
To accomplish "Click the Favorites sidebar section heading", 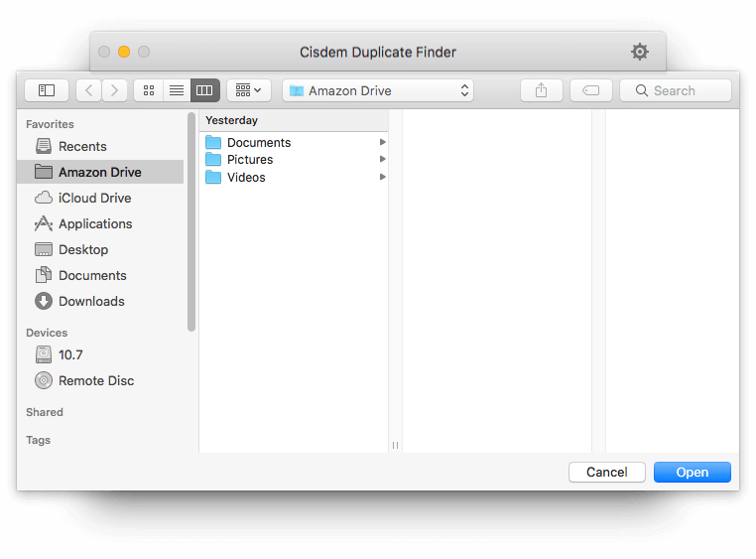I will coord(50,124).
